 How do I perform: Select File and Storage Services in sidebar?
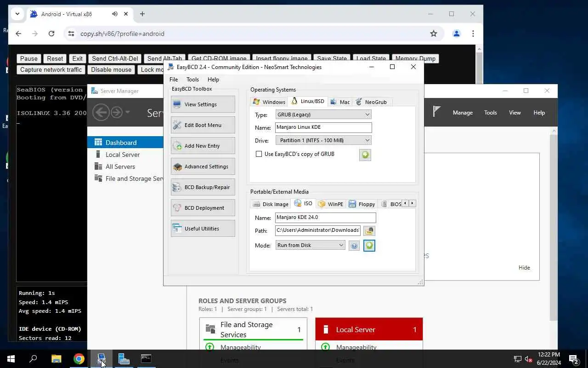(x=129, y=178)
